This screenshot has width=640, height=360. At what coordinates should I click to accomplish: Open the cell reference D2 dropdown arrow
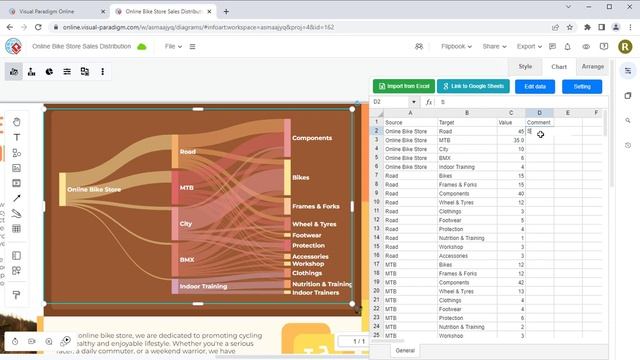pos(414,102)
